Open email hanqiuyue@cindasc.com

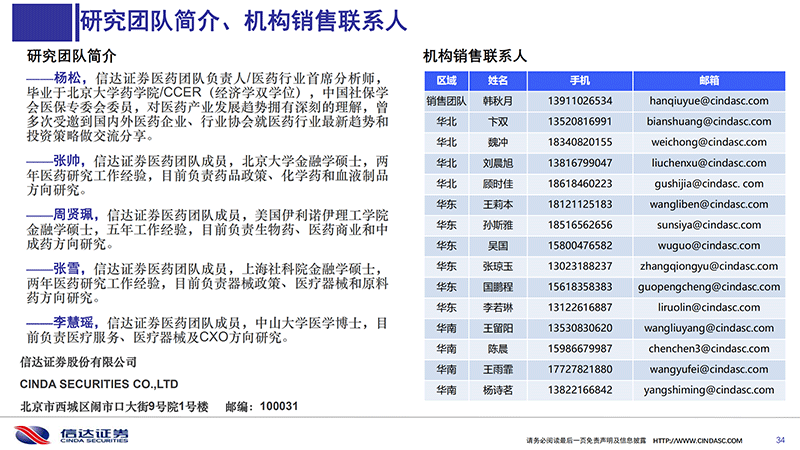pyautogui.click(x=709, y=101)
